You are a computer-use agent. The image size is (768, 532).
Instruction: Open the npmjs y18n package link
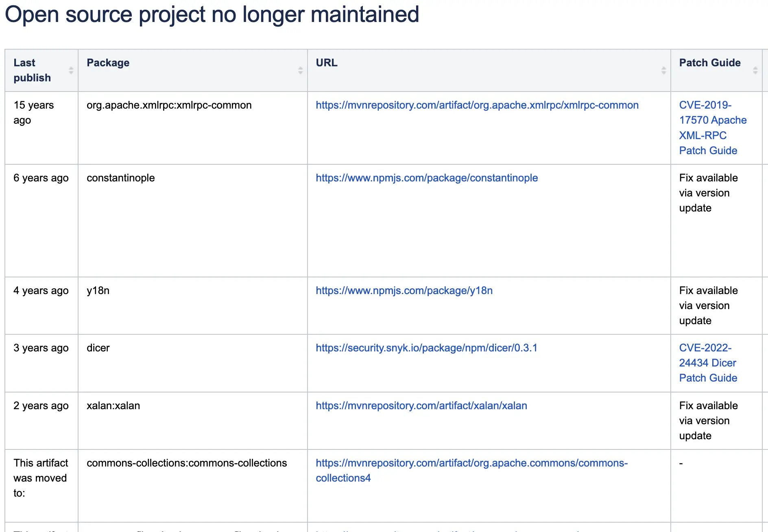pos(404,290)
